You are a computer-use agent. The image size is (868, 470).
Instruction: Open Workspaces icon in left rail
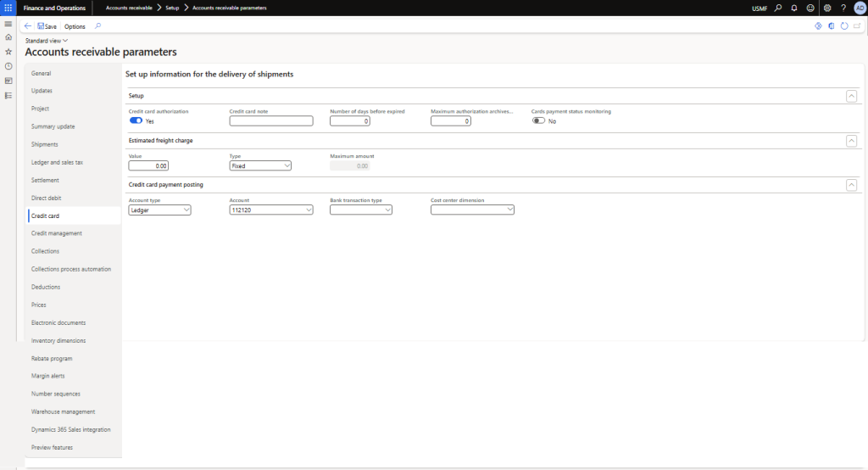coord(8,81)
